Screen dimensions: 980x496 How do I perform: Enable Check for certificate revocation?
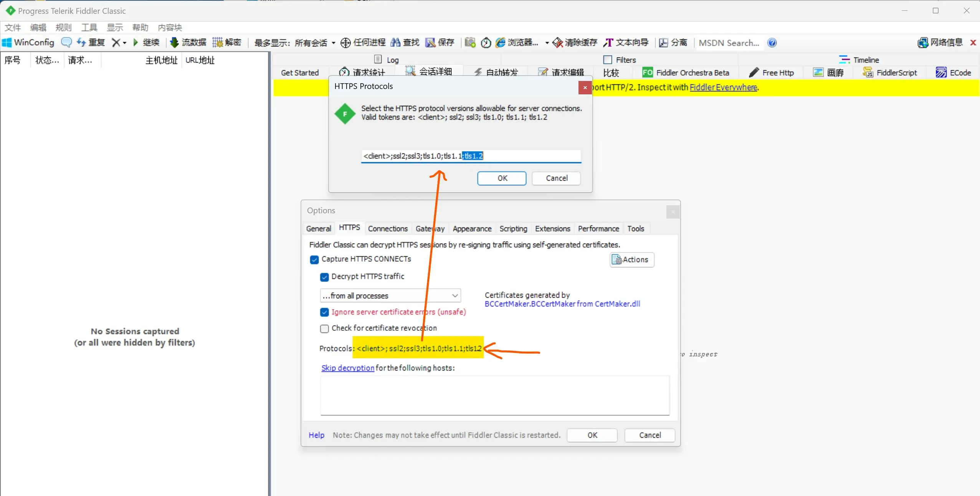point(324,329)
